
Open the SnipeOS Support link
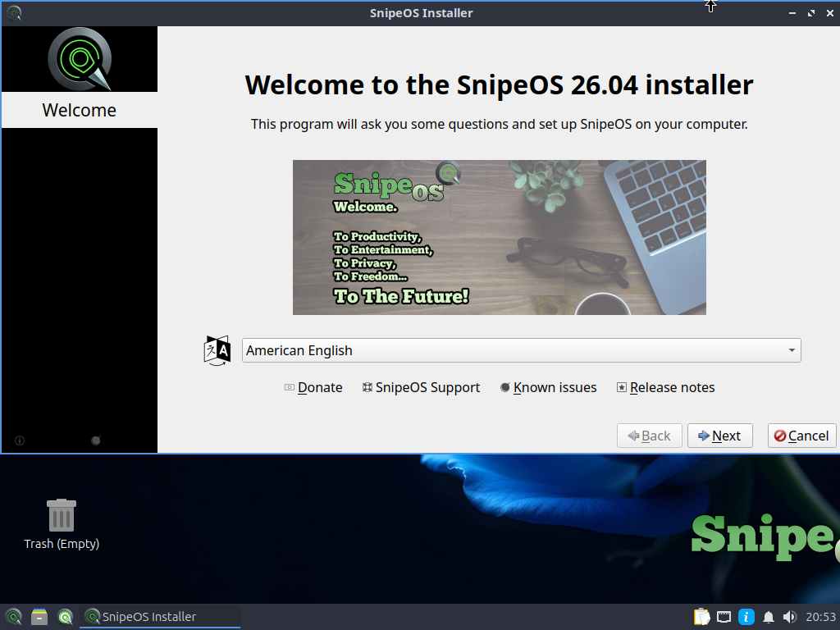tap(421, 387)
